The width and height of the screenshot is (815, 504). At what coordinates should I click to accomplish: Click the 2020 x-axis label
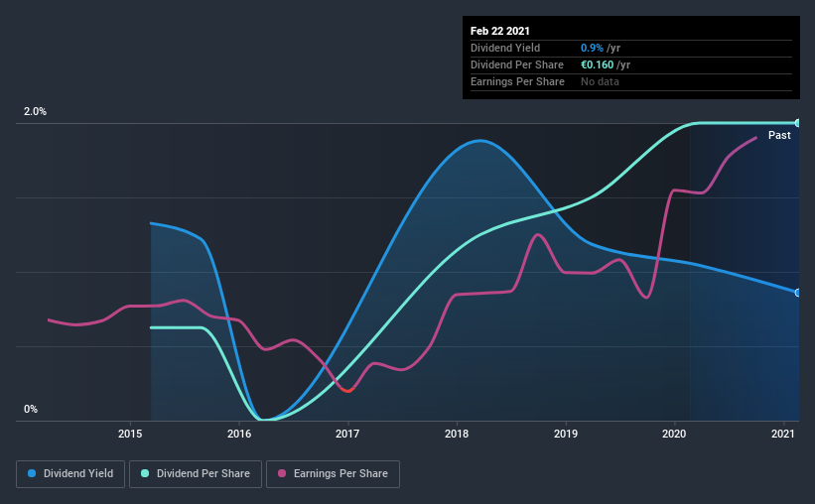click(674, 434)
